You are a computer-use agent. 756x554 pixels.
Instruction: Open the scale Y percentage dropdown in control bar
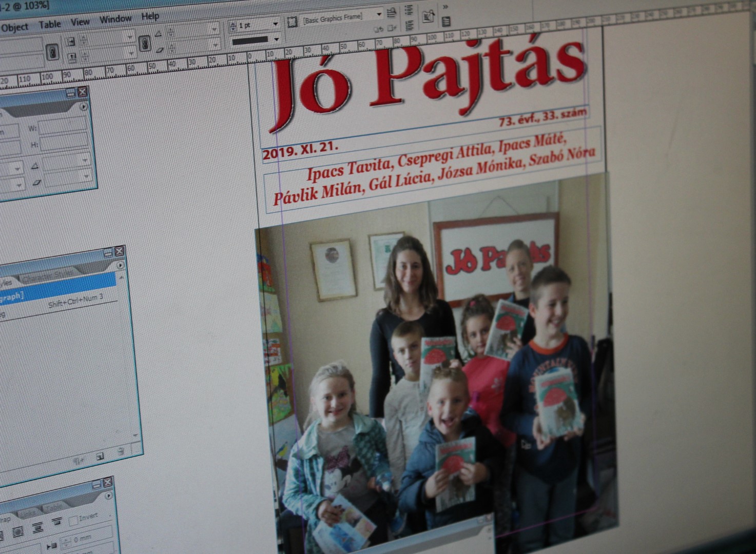coord(131,53)
